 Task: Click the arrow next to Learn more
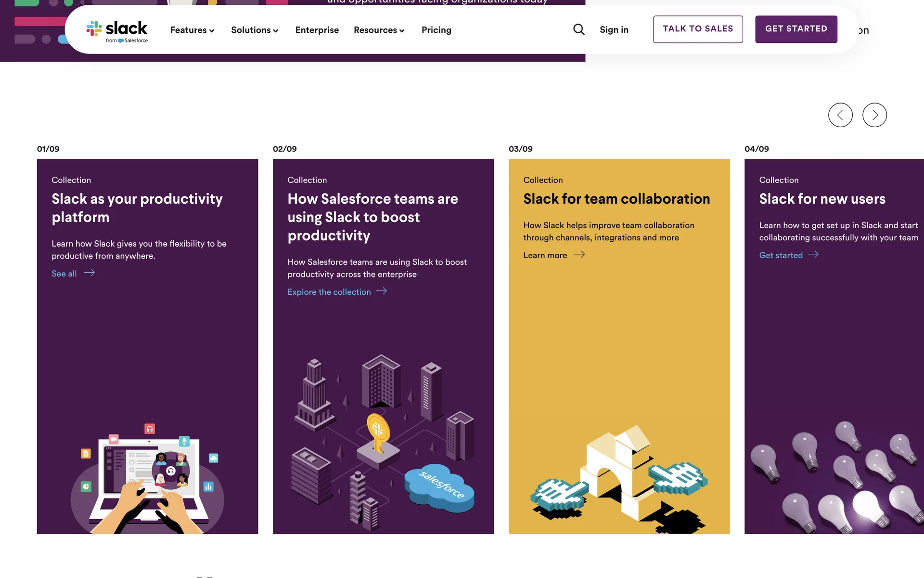point(579,255)
